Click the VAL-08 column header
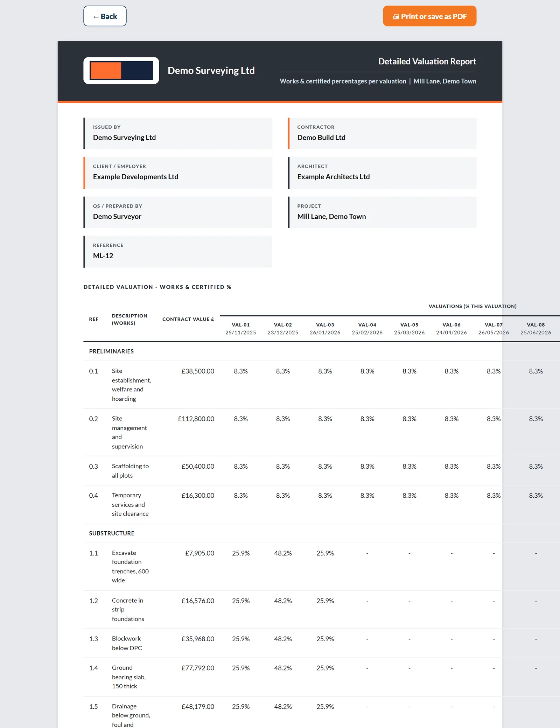Image resolution: width=560 pixels, height=728 pixels. [x=536, y=329]
